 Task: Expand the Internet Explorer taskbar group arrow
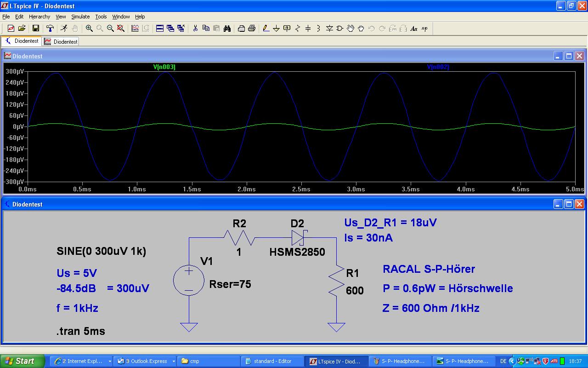(110, 361)
